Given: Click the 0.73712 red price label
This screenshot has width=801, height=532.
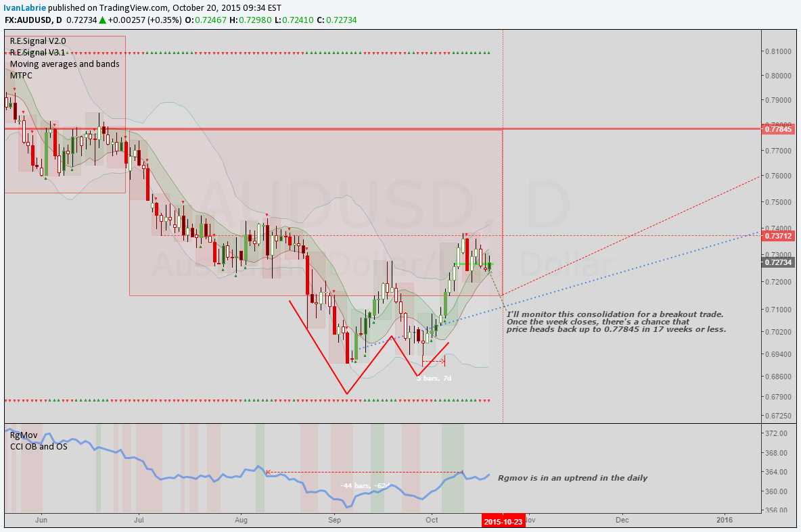Looking at the screenshot, I should pos(778,236).
